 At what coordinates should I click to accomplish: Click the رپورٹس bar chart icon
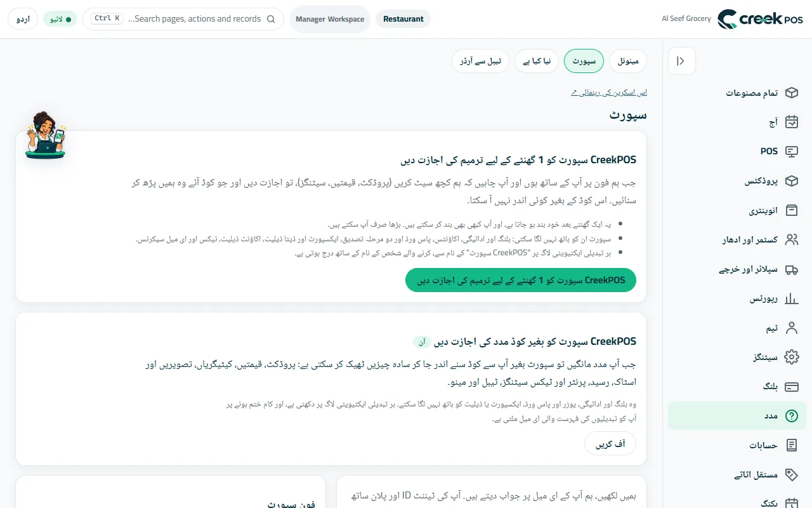(791, 298)
